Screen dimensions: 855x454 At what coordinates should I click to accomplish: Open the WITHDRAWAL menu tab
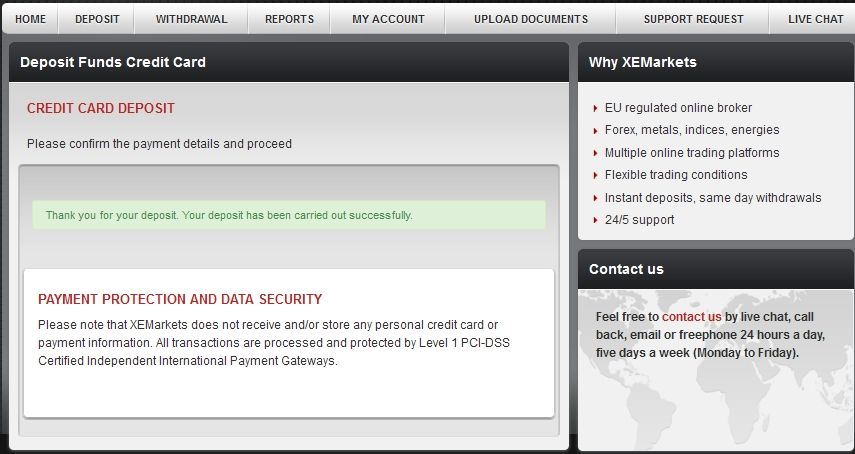tap(191, 19)
